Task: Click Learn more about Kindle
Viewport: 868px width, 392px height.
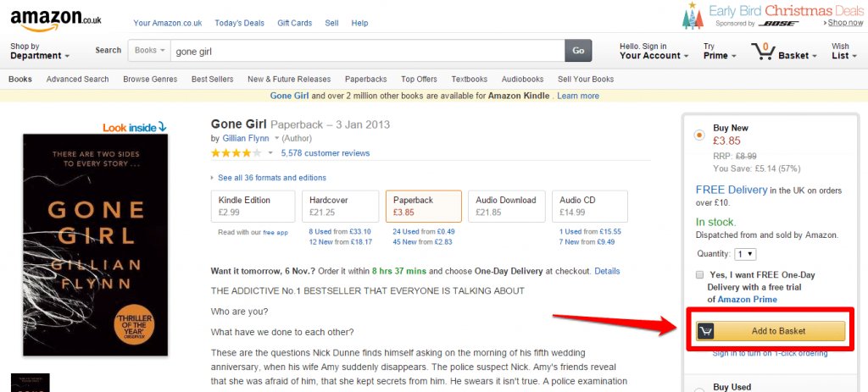Action: coord(578,96)
